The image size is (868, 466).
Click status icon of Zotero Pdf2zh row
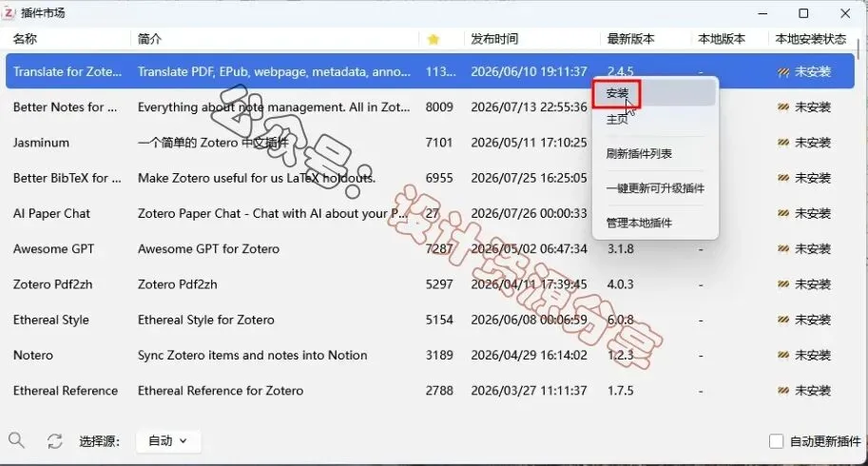pos(782,284)
